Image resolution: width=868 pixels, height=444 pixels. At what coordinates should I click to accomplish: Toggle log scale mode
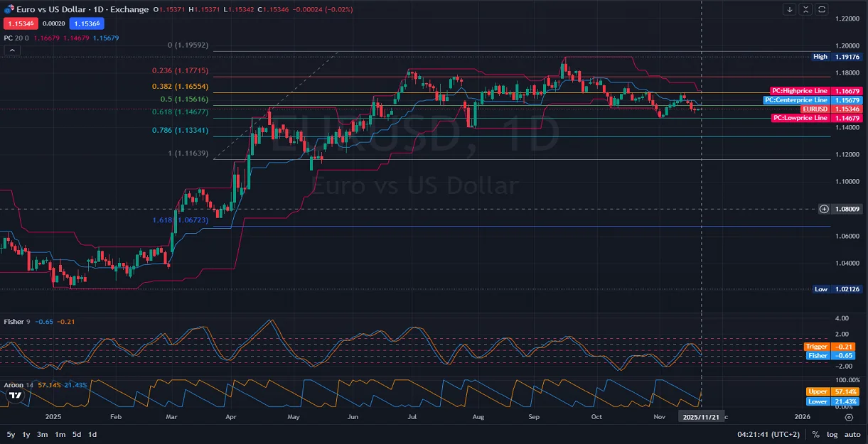832,434
